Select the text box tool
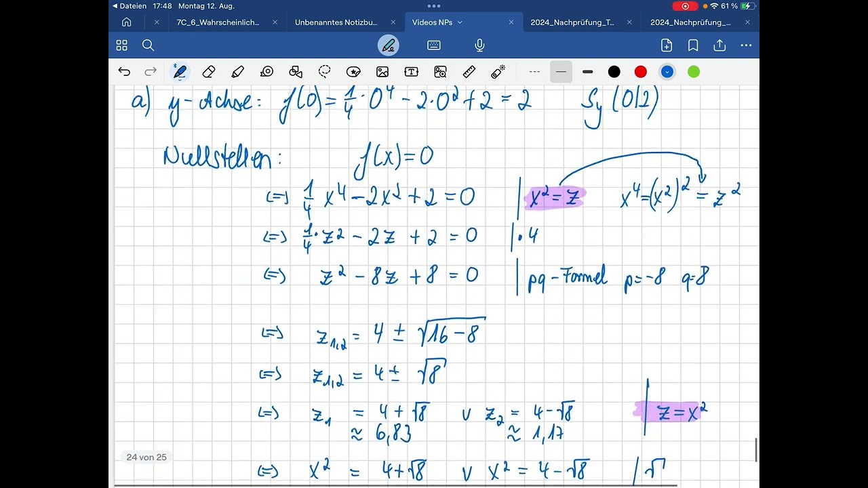Screen dimensions: 868x488 [411, 72]
